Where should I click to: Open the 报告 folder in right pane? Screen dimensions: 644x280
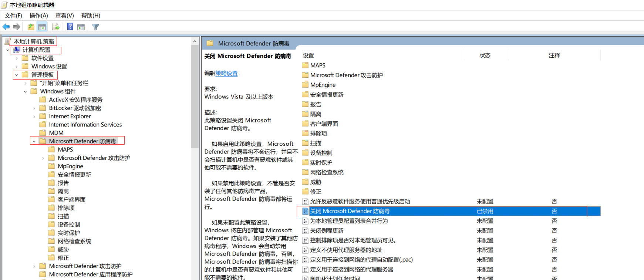[316, 104]
